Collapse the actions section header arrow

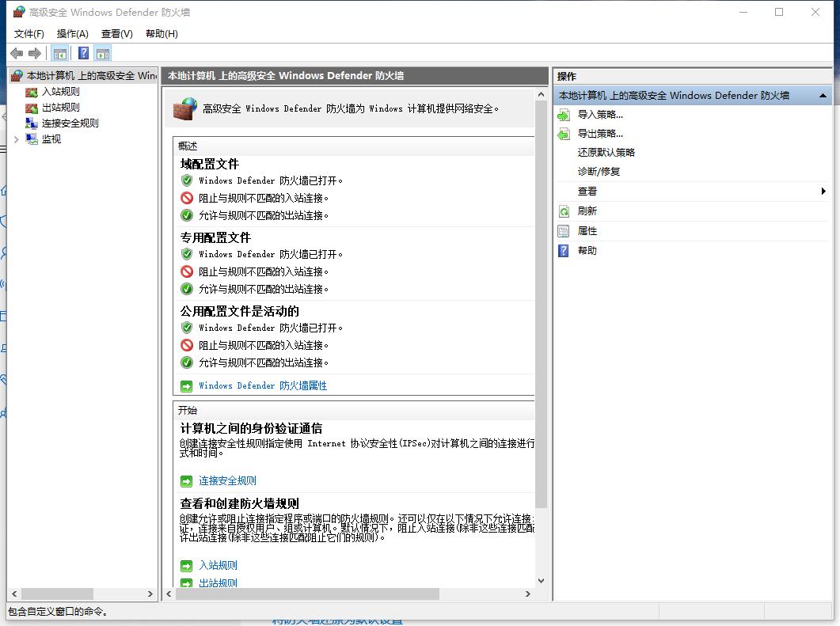point(823,96)
